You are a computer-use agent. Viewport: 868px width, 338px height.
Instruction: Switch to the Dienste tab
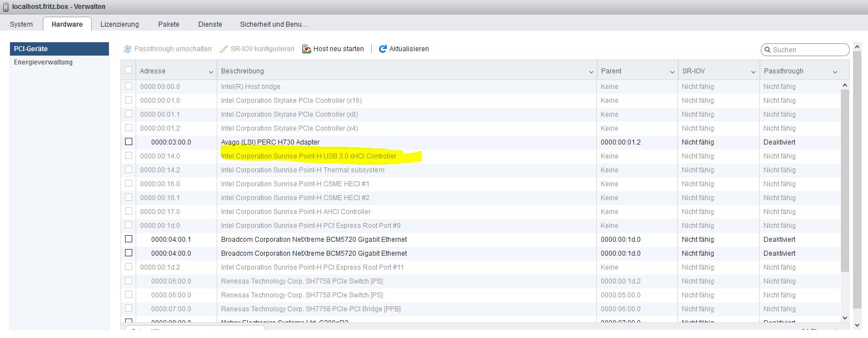point(210,24)
